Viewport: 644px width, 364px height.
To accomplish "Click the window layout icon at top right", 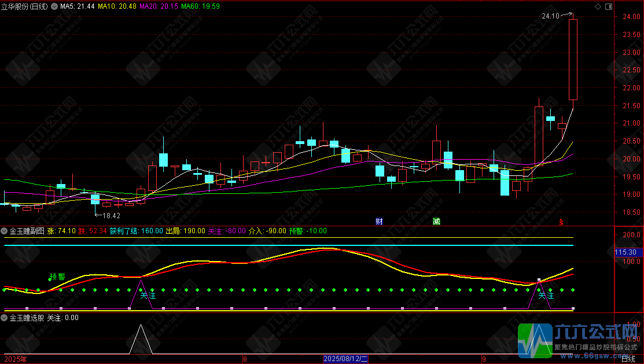I will 609,6.
